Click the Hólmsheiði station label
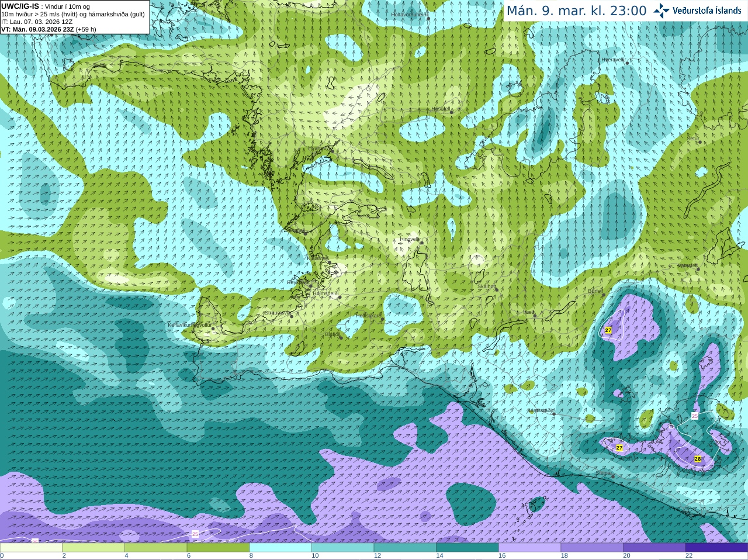The width and height of the screenshot is (748, 560). (326, 293)
